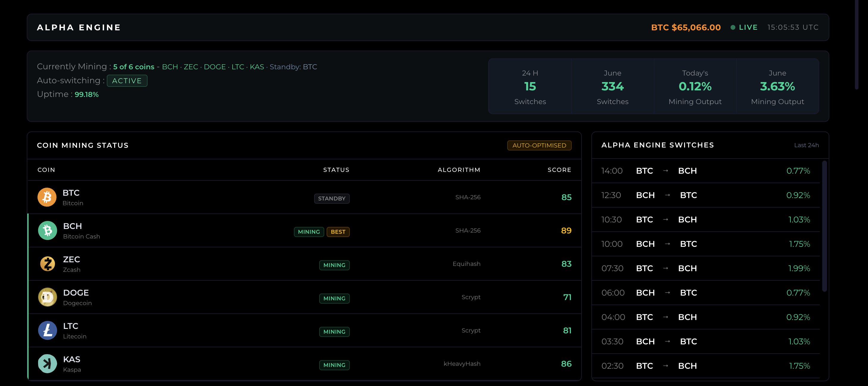The image size is (868, 386).
Task: Click the ALPHA ENGINE title
Action: coord(79,27)
